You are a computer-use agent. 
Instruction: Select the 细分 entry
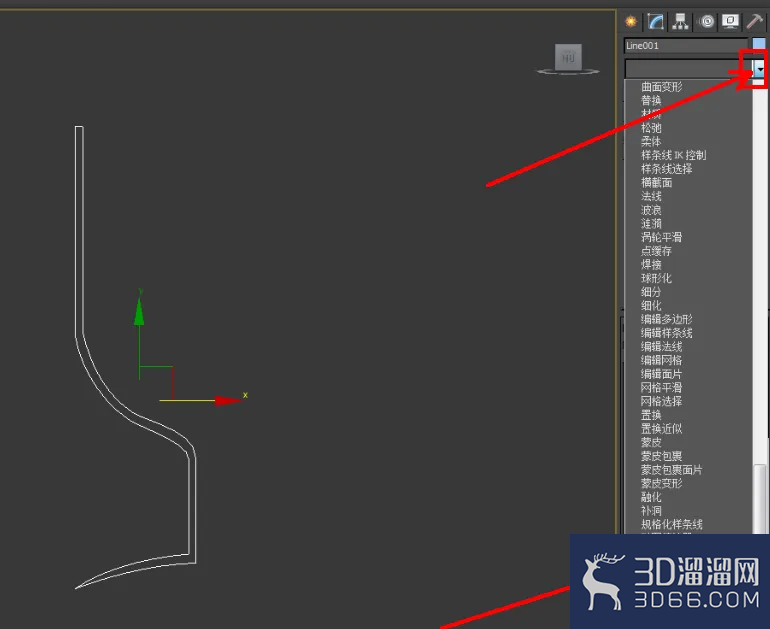pos(651,292)
